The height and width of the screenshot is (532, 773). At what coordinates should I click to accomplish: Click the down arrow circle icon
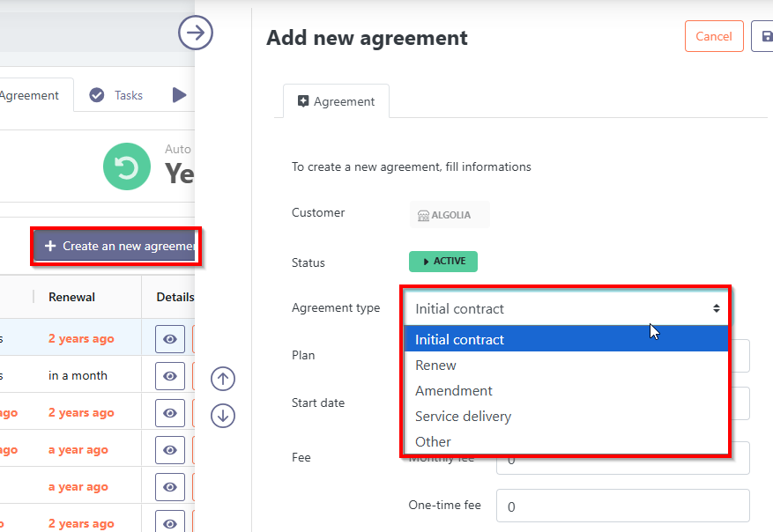click(223, 415)
